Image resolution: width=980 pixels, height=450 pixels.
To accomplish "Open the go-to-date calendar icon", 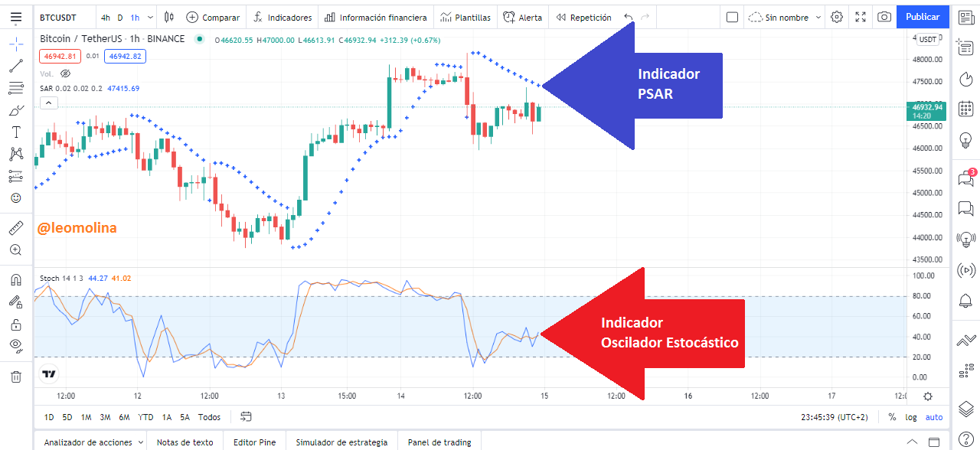I will coord(246,417).
